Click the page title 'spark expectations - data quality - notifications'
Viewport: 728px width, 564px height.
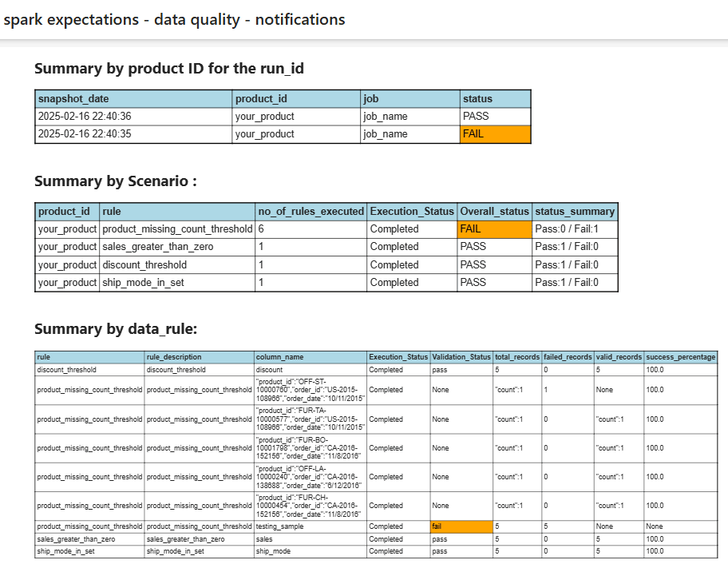point(174,19)
